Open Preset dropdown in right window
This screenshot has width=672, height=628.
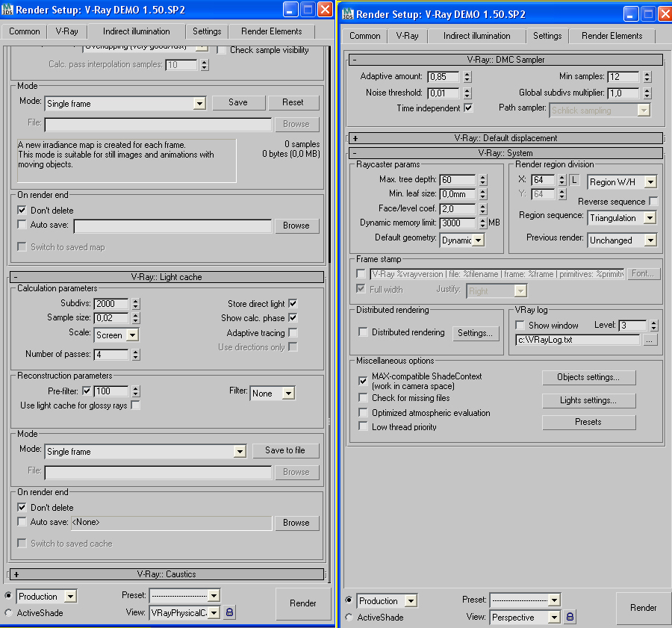[x=554, y=600]
